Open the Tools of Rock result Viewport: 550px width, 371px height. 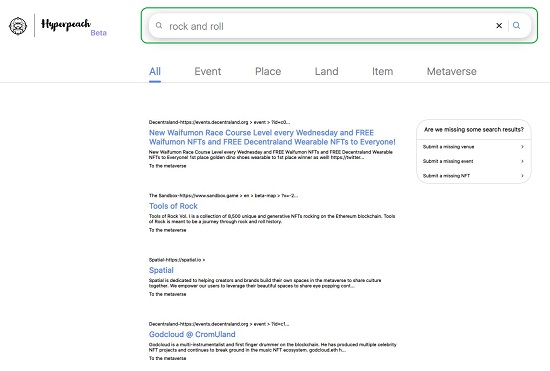tap(173, 206)
